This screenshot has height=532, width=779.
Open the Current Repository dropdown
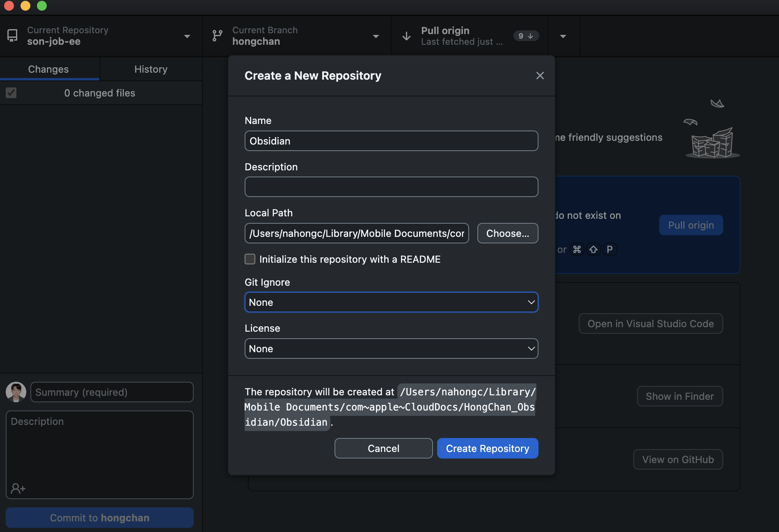(101, 36)
